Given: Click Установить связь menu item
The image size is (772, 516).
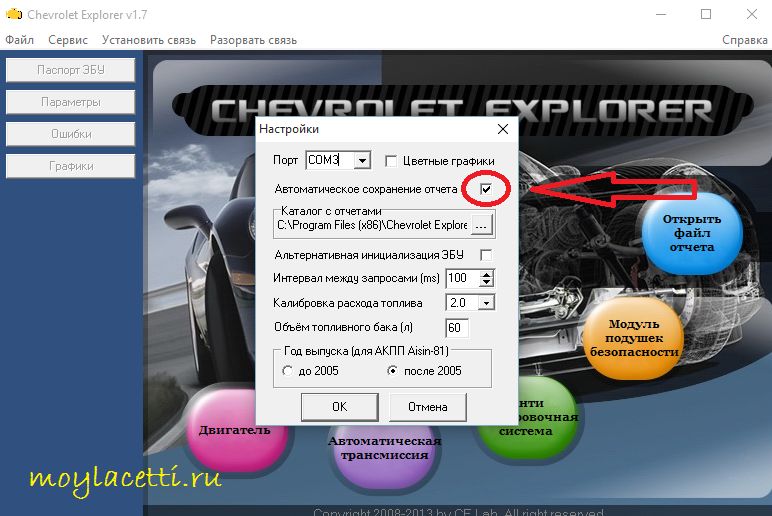Looking at the screenshot, I should click(x=149, y=40).
